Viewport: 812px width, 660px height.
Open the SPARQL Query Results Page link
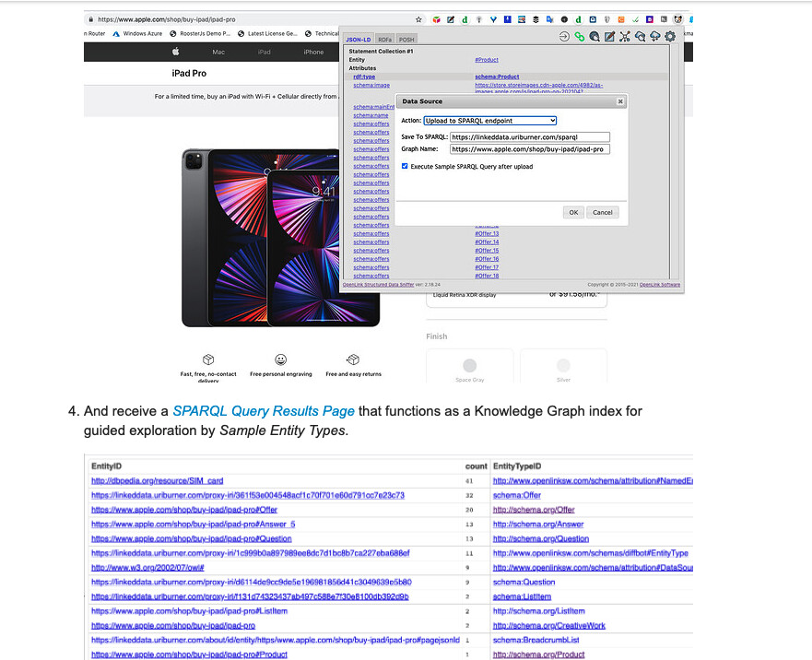(264, 411)
